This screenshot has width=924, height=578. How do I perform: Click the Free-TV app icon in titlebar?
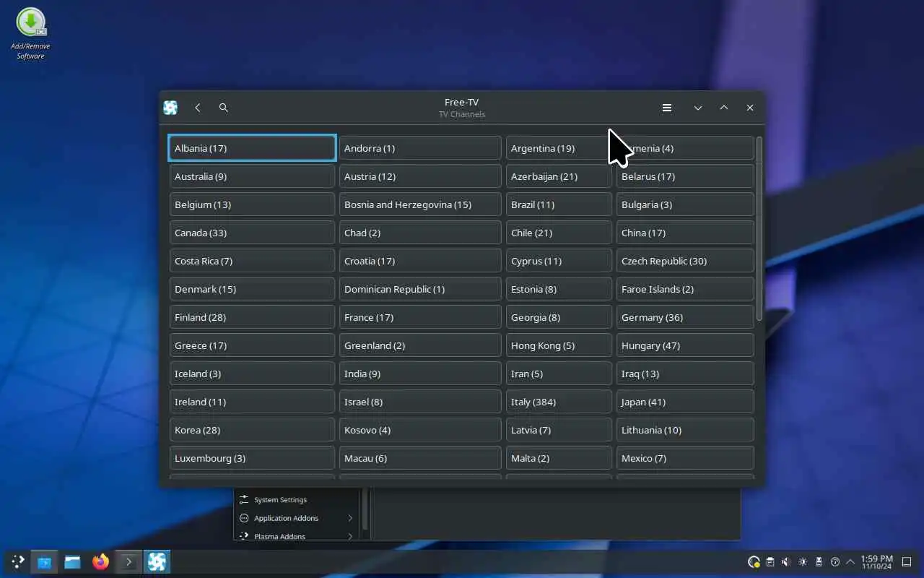[170, 108]
